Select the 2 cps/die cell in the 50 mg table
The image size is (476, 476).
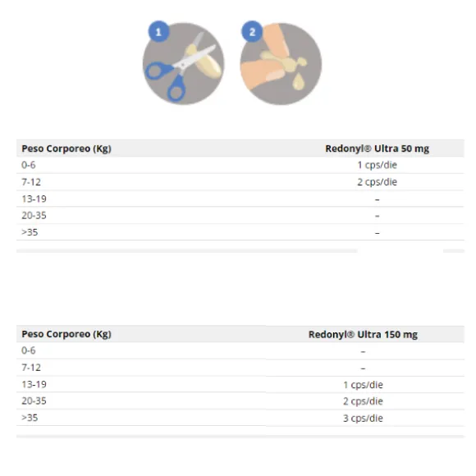point(377,182)
